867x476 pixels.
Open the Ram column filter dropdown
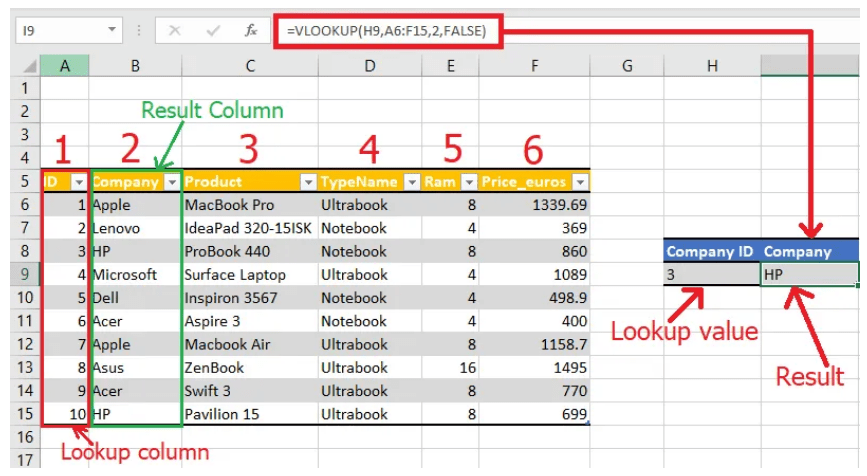coord(469,182)
